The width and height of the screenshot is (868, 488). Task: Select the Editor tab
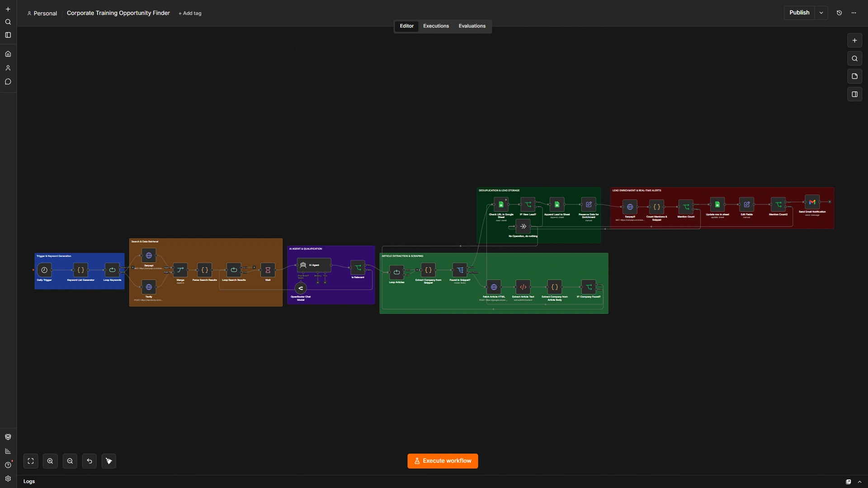click(406, 26)
